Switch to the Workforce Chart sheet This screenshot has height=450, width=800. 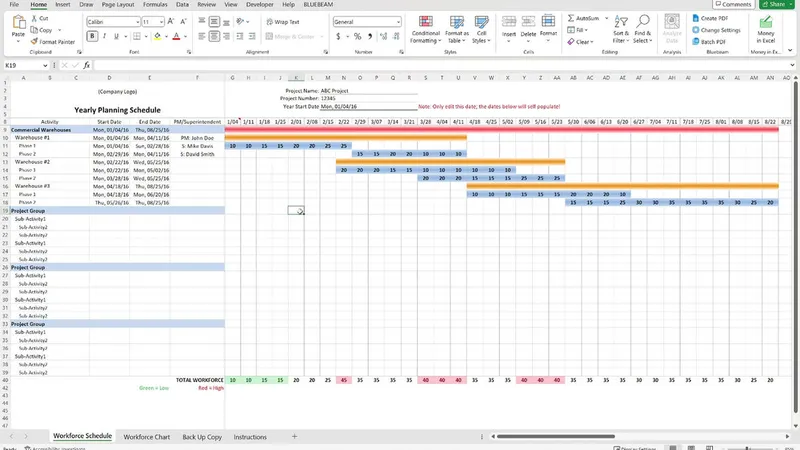pos(146,437)
